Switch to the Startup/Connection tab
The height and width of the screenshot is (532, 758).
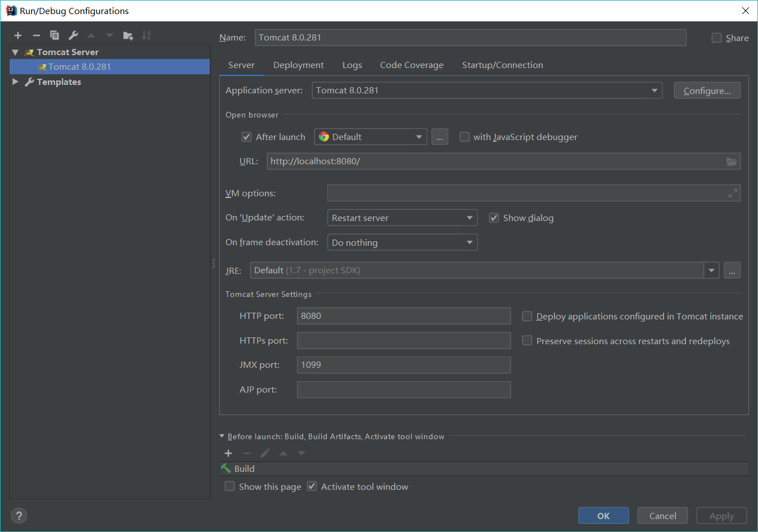[x=502, y=65]
